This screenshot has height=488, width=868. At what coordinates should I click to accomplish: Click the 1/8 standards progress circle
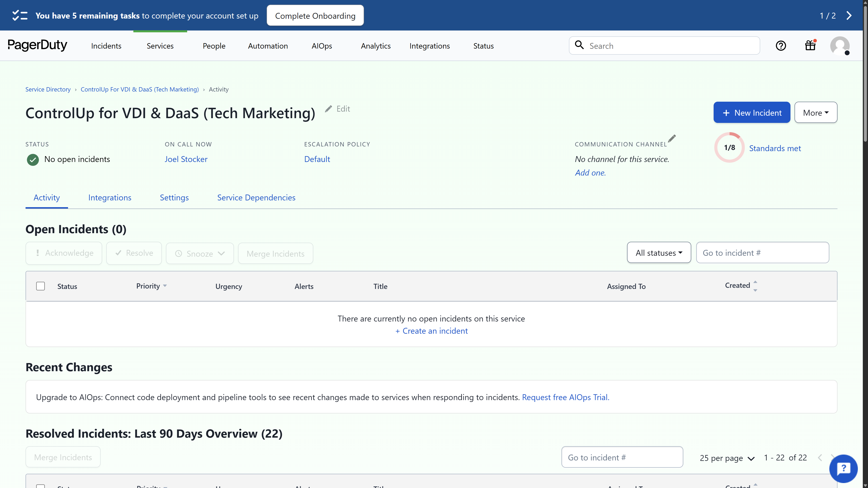[x=729, y=148]
